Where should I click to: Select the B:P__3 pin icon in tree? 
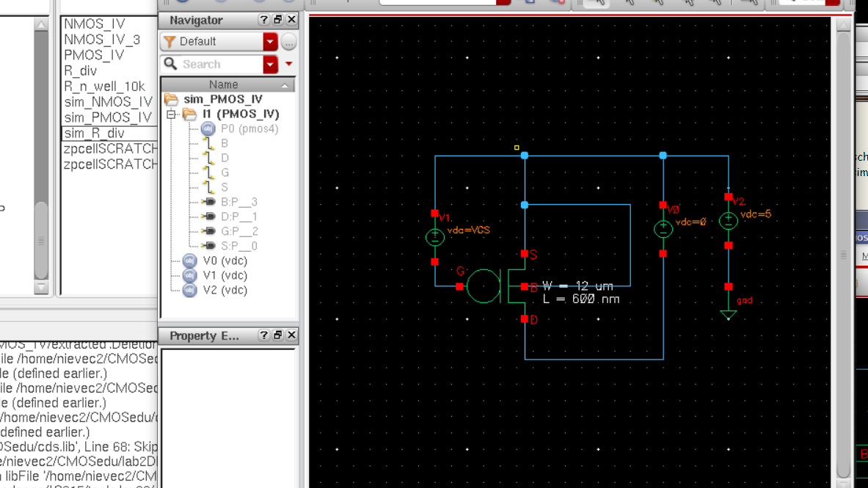208,202
